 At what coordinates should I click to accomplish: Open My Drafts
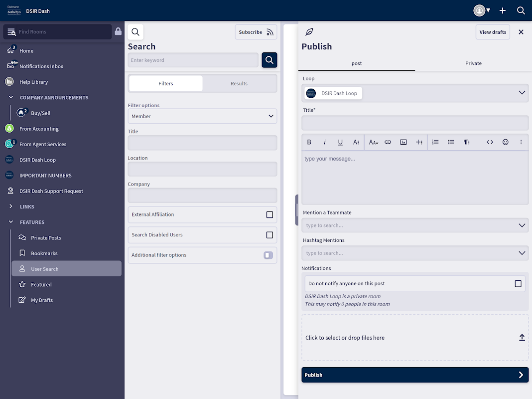coord(42,300)
